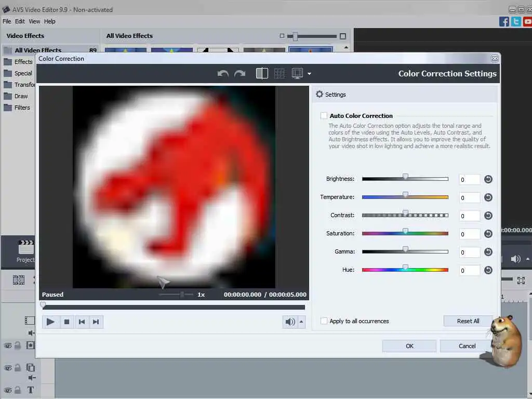Screen dimensions: 532x399
Task: Reset Saturation to default value
Action: (x=488, y=234)
